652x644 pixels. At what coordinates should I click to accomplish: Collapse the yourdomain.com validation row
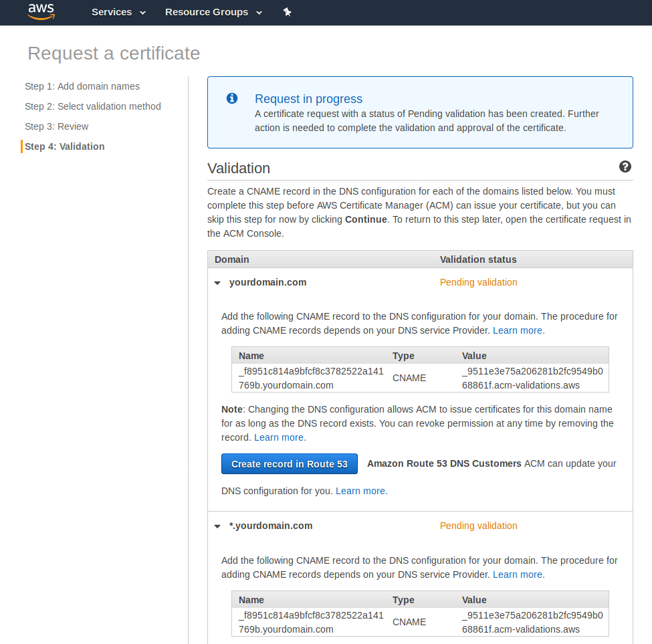(217, 283)
